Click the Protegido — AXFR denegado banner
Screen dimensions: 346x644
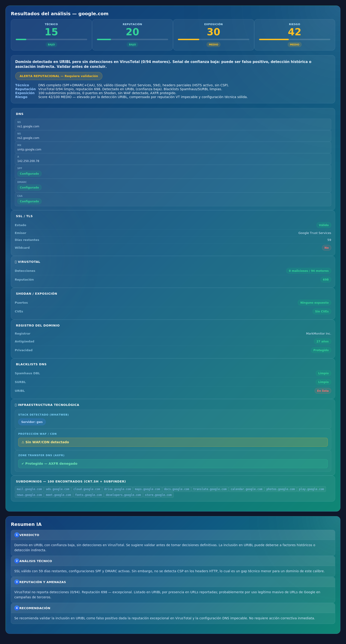pos(173,464)
